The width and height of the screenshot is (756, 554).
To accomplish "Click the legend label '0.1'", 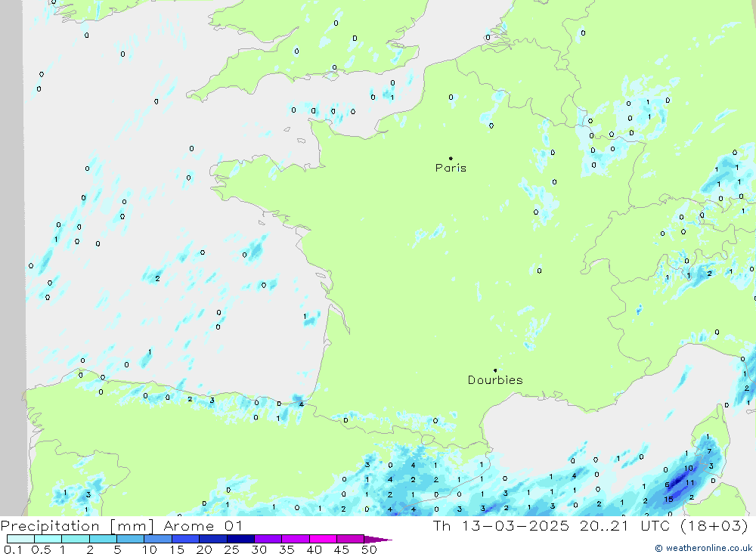I will (x=13, y=549).
